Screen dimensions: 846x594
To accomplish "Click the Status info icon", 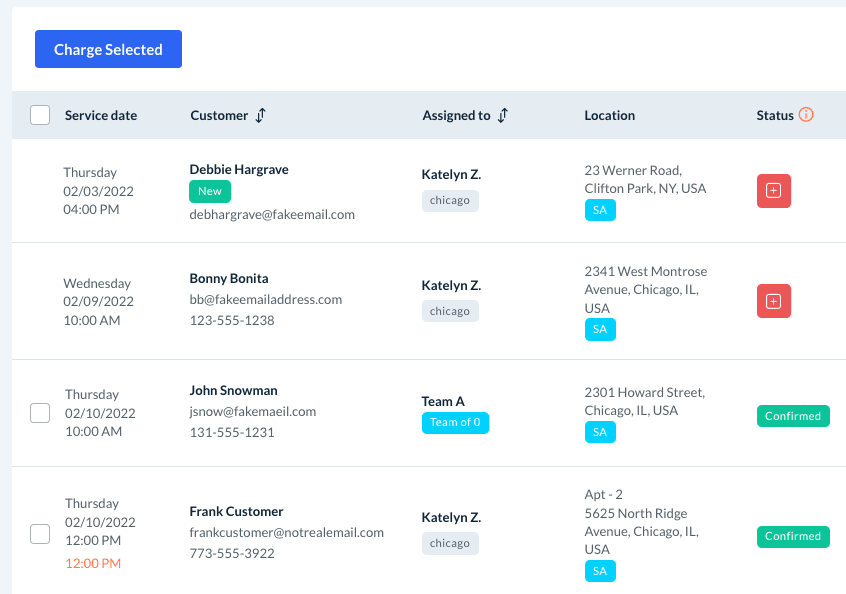I will [806, 115].
